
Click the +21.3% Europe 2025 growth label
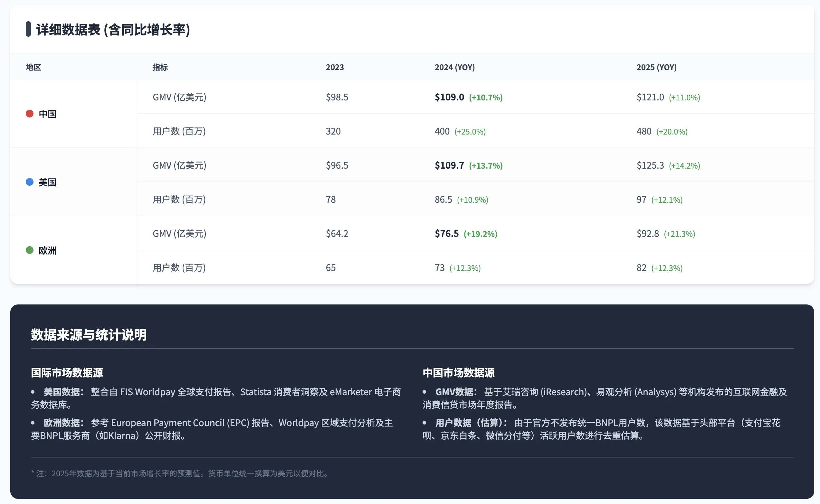coord(679,234)
